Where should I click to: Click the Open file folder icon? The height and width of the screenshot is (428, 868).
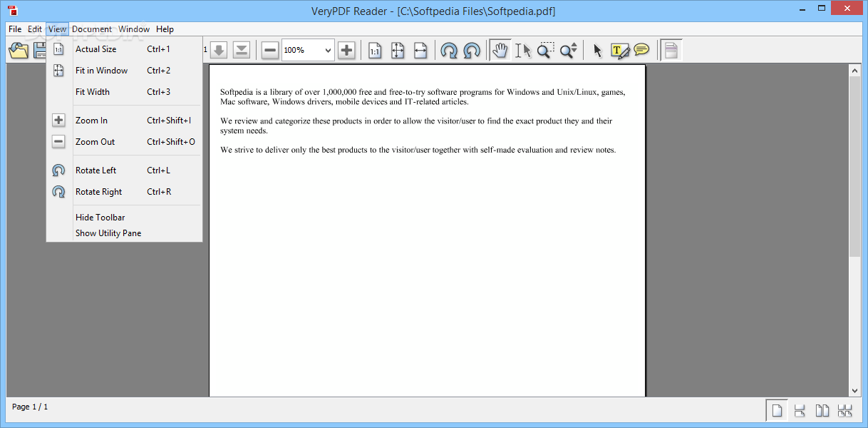[x=18, y=50]
